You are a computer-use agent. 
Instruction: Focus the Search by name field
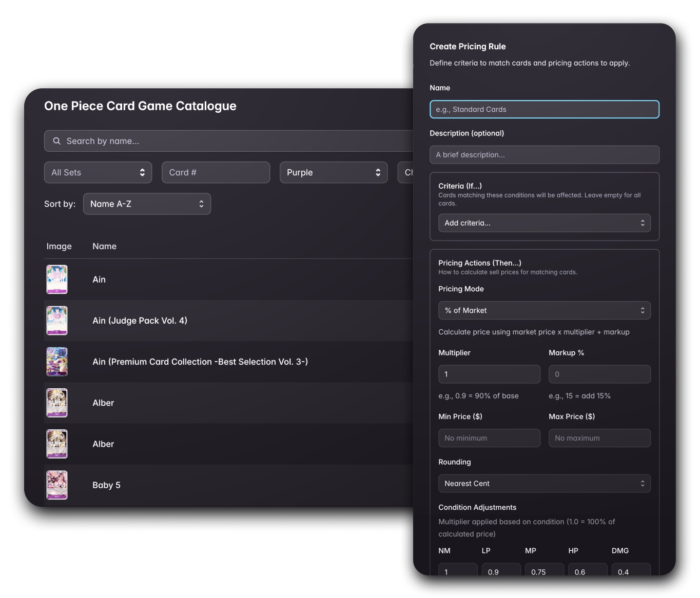point(229,141)
